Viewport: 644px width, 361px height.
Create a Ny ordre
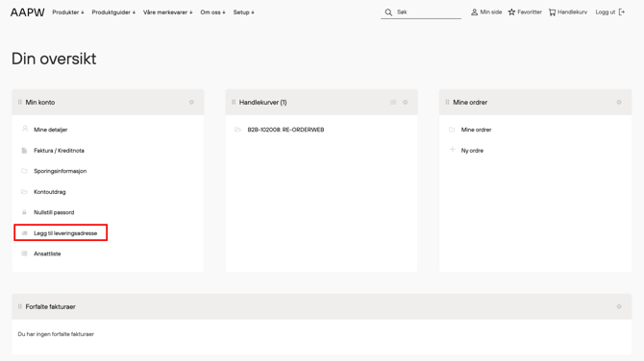[x=472, y=151]
